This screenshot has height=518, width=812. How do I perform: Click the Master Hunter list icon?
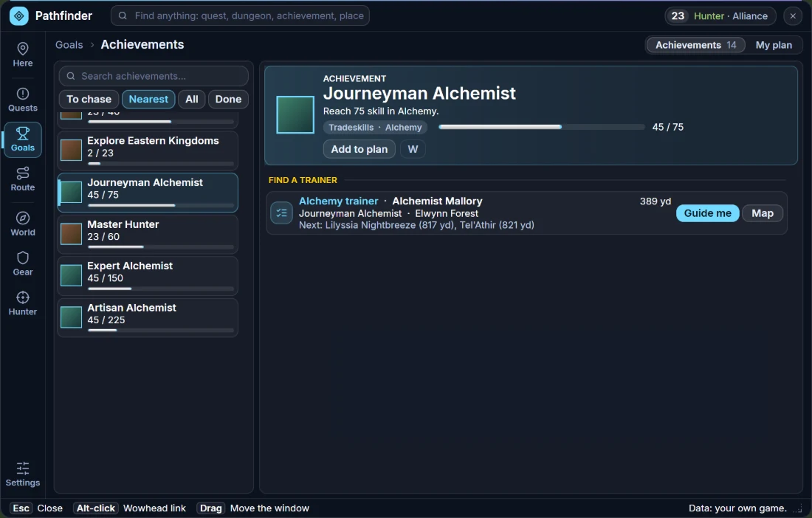coord(72,234)
